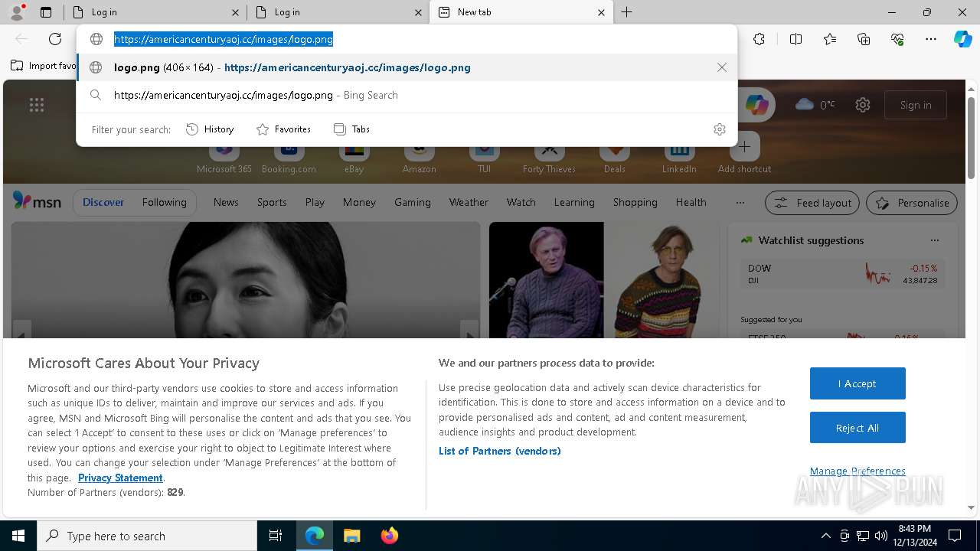Viewport: 980px width, 551px height.
Task: Open the Health category
Action: [x=691, y=203]
